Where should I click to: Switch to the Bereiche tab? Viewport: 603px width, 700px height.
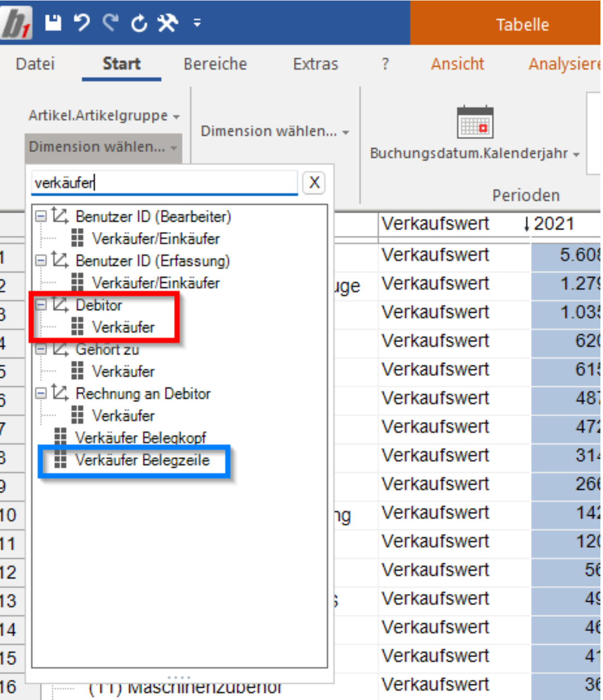pos(216,64)
